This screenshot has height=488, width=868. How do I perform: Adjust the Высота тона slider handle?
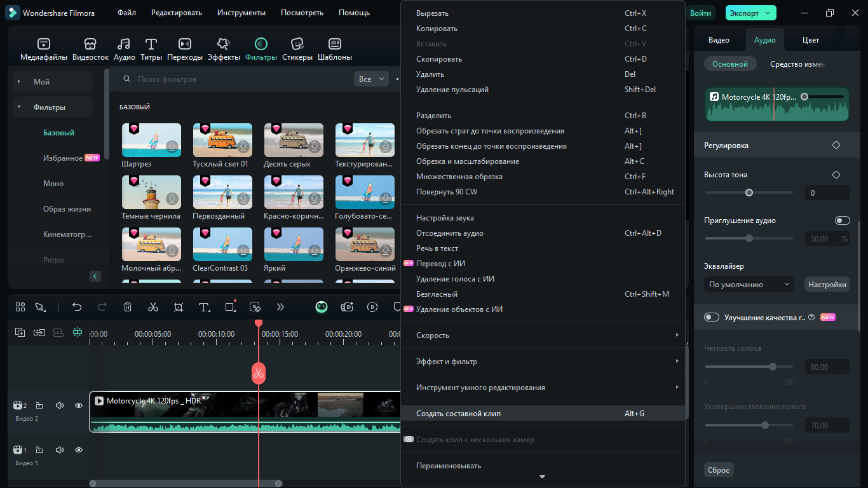[749, 193]
